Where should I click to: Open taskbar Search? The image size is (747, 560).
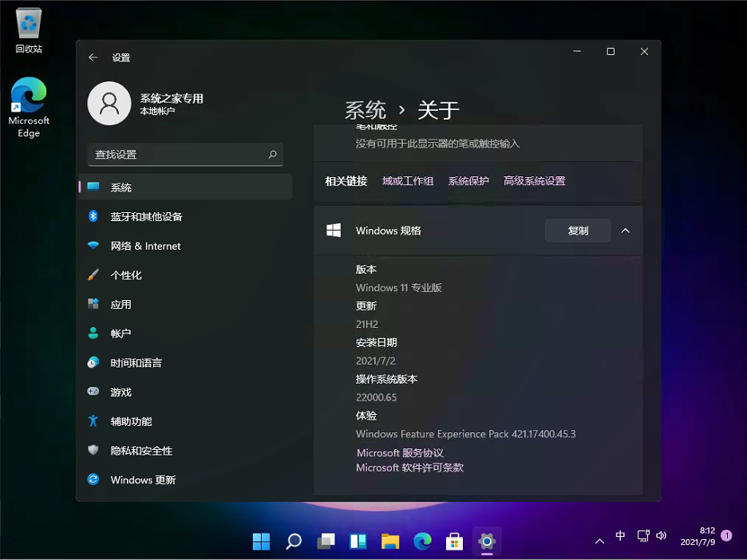pyautogui.click(x=294, y=542)
